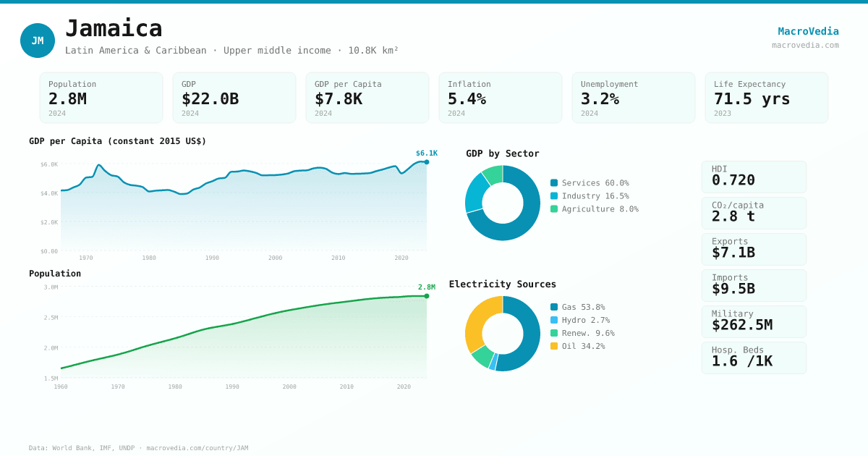868x456 pixels.
Task: Select the HDI 0.720 tile
Action: pos(754,177)
